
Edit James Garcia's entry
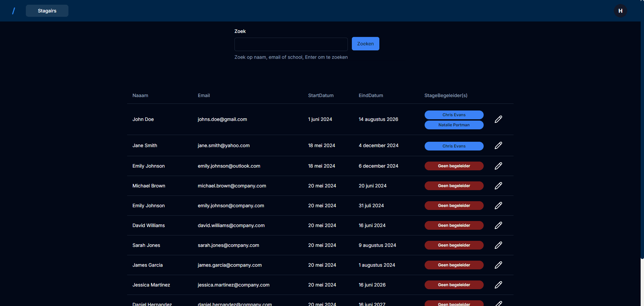tap(498, 265)
